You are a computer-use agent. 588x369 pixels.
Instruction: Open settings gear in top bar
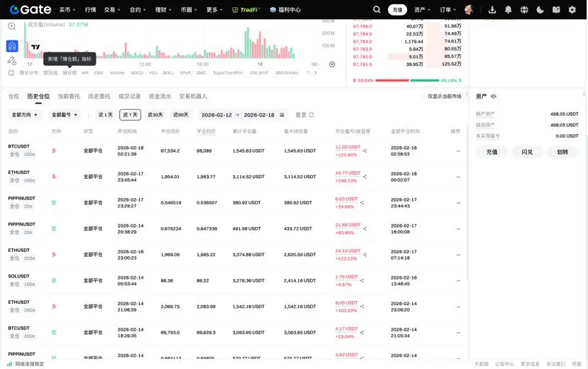tap(572, 10)
